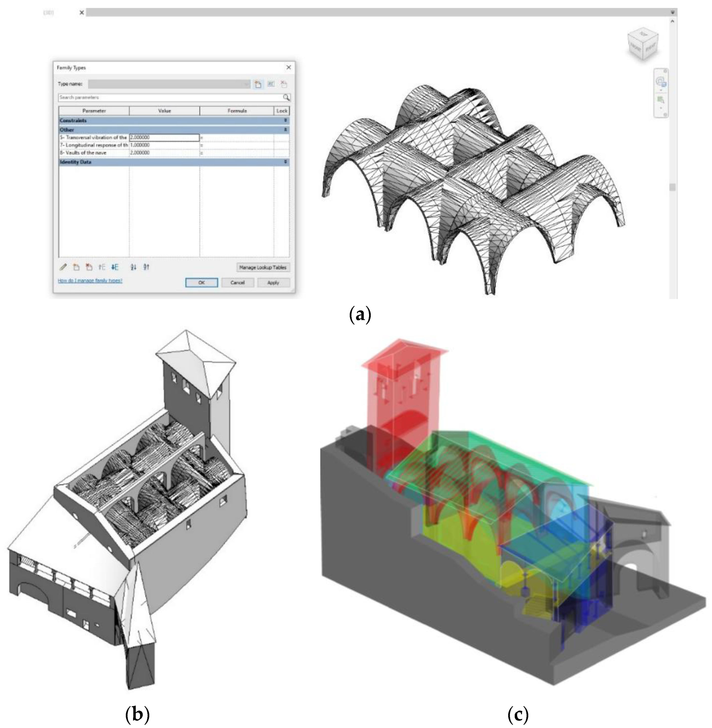Click the New Parameter icon at bottom
This screenshot has height=728, width=712.
pyautogui.click(x=76, y=267)
